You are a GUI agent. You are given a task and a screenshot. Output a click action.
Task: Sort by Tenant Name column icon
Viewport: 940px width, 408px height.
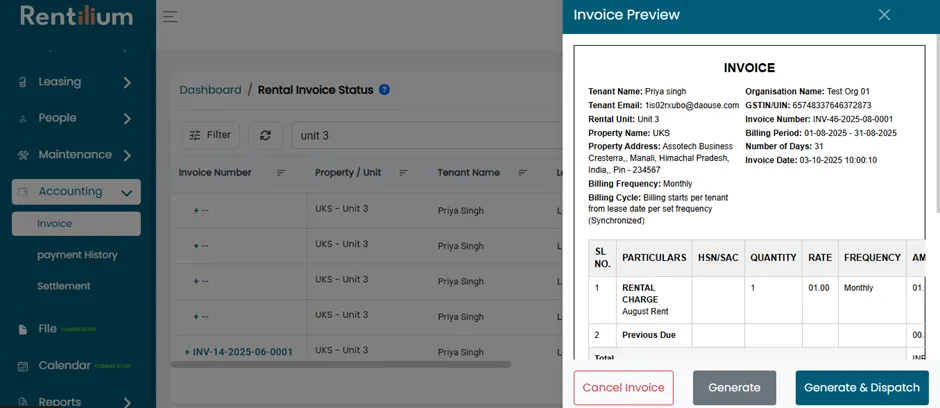click(523, 173)
